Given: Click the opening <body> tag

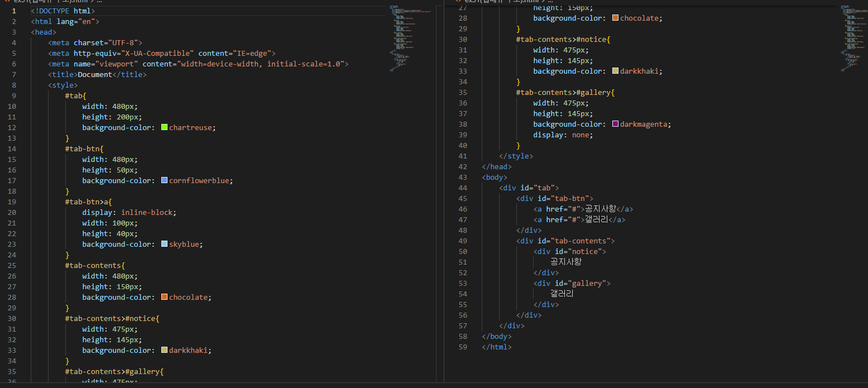Looking at the screenshot, I should pos(495,177).
